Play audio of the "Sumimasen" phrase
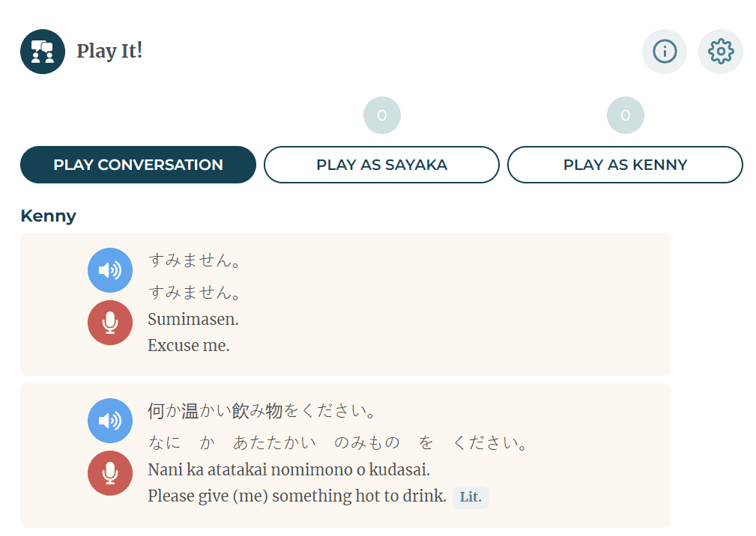The image size is (756, 536). pyautogui.click(x=109, y=270)
